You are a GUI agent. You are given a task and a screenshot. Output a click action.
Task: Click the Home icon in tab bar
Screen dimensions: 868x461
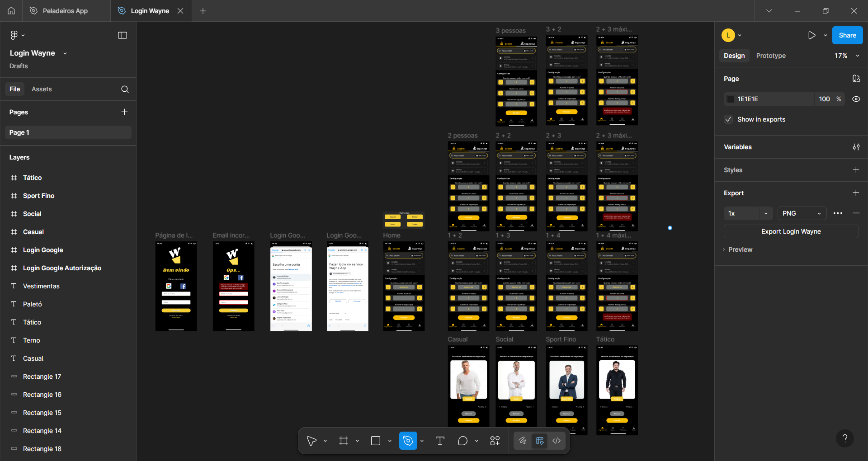(x=11, y=11)
